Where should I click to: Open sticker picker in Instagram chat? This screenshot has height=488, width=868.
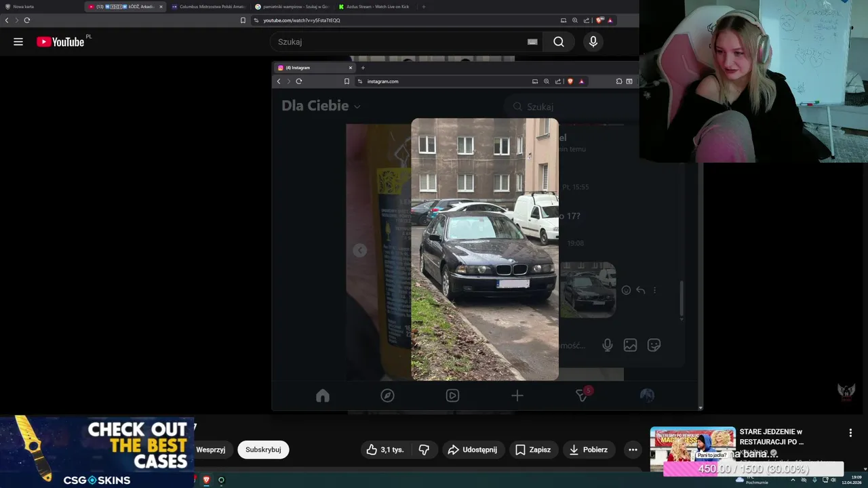pyautogui.click(x=654, y=345)
